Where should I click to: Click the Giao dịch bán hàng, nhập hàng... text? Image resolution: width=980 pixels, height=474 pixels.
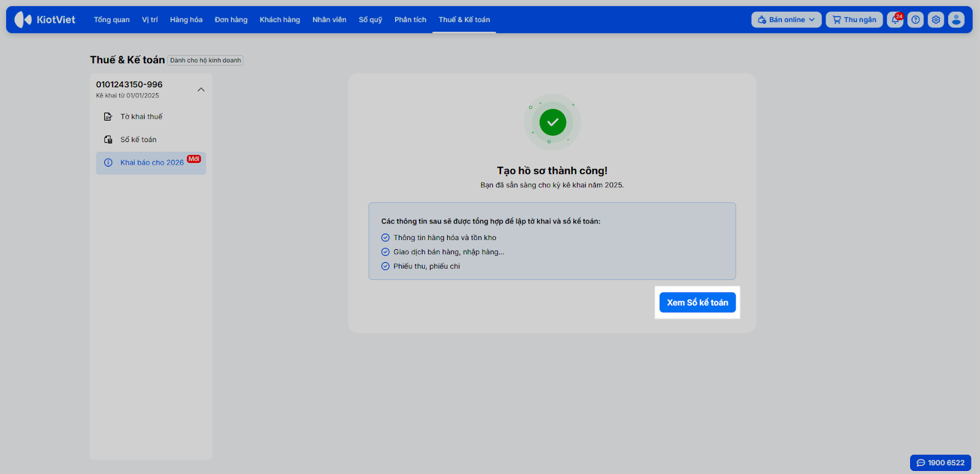click(x=449, y=252)
